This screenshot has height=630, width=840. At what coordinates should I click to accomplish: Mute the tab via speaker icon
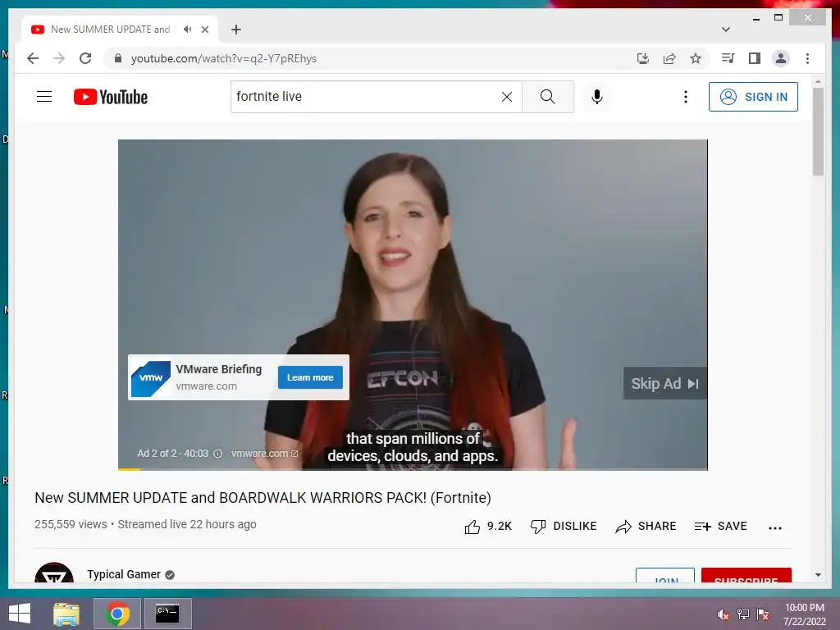[187, 29]
